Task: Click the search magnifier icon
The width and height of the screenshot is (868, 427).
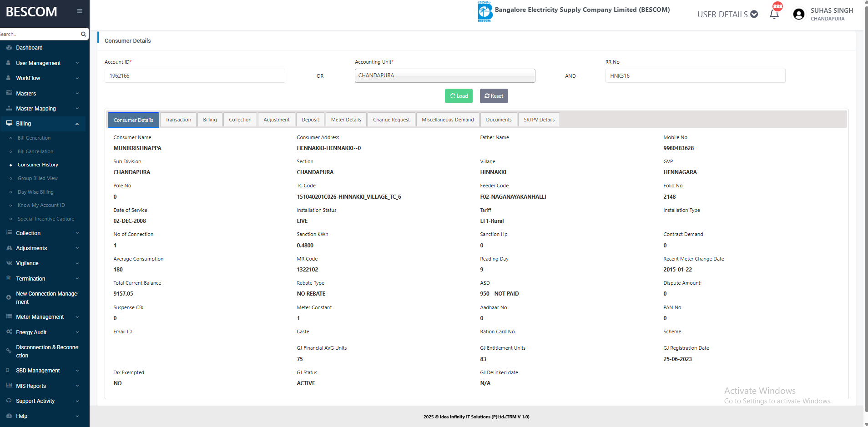Action: tap(83, 34)
